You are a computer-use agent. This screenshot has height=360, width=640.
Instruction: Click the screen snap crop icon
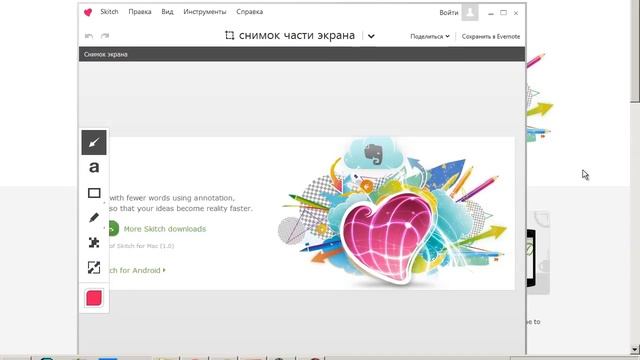229,36
